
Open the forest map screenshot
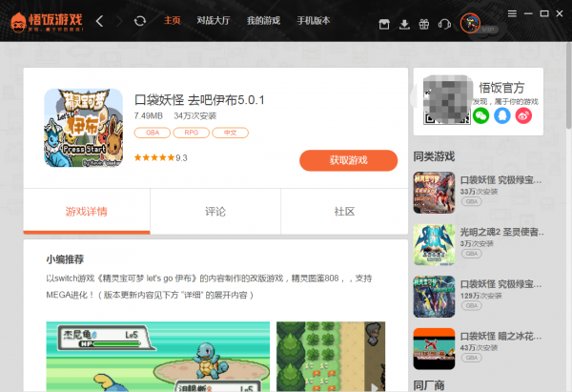[331, 357]
